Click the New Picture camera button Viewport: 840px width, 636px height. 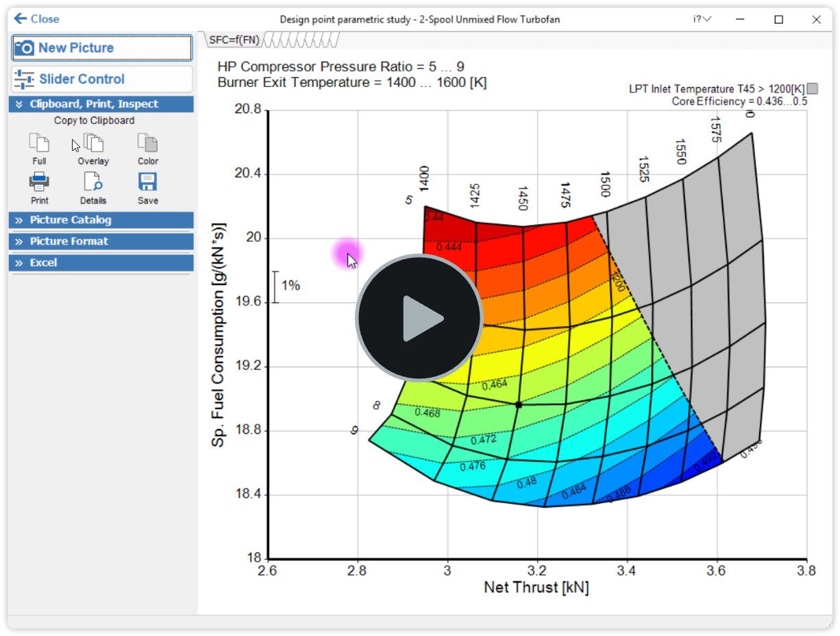[x=101, y=48]
